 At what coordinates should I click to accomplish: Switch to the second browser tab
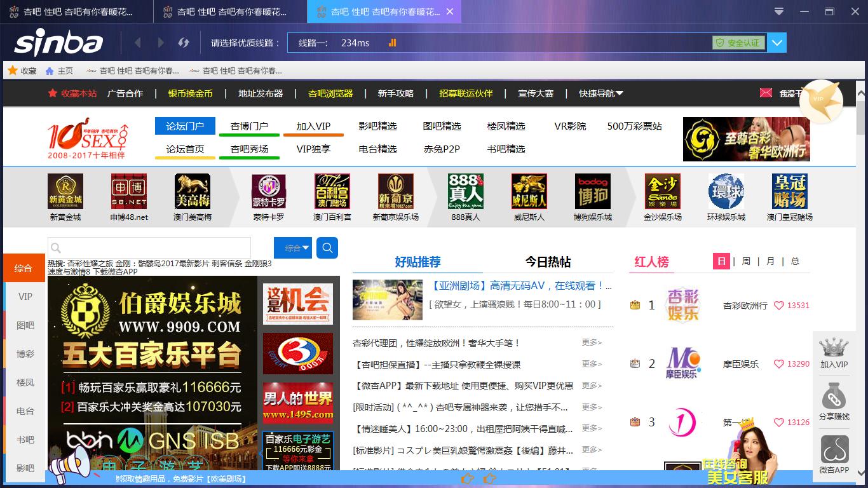(x=230, y=11)
